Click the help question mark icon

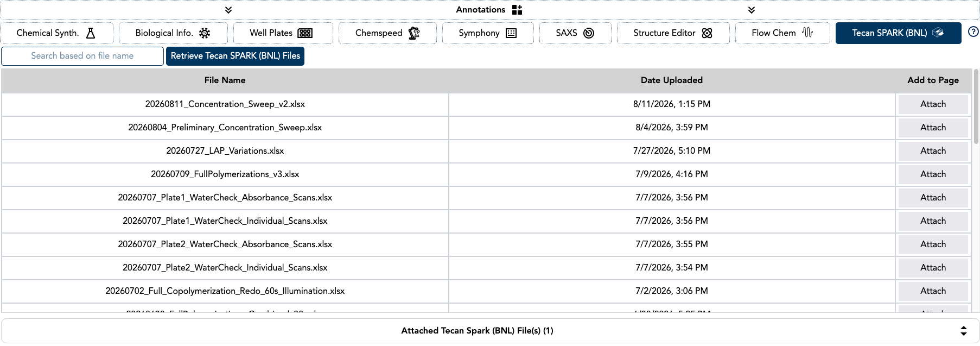(973, 32)
